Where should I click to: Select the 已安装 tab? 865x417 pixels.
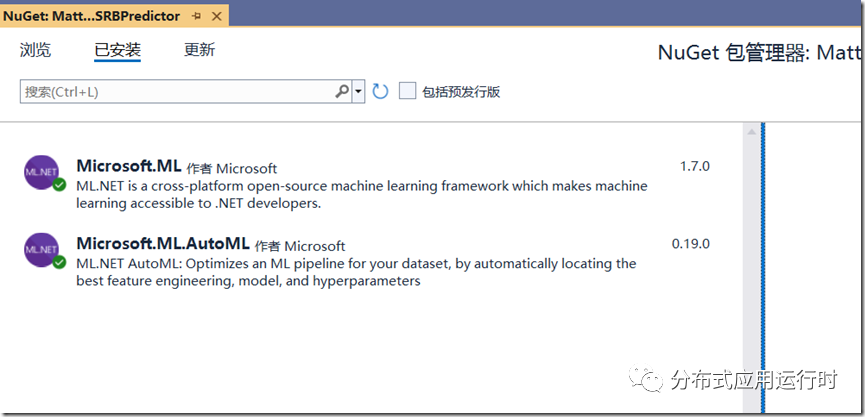pyautogui.click(x=118, y=50)
